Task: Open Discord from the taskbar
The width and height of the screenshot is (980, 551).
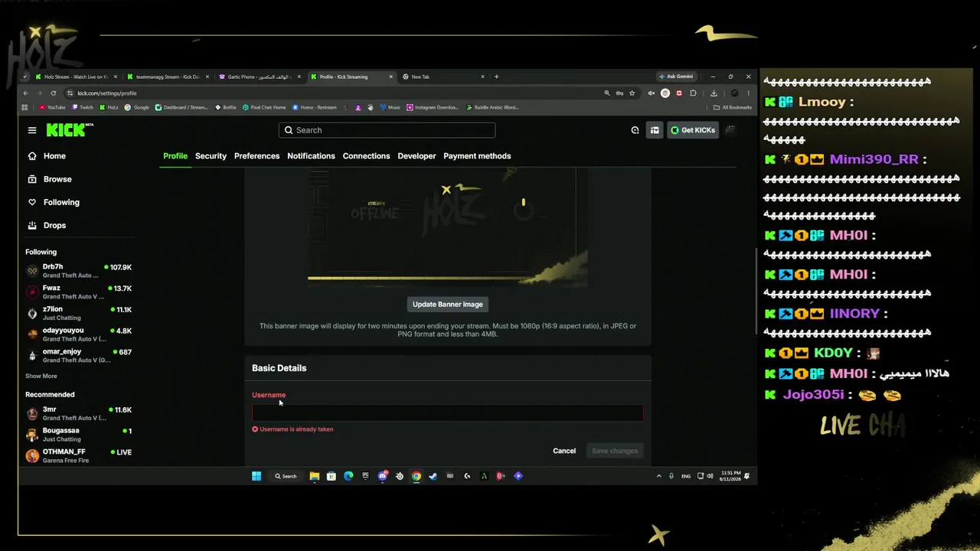Action: coord(383,476)
